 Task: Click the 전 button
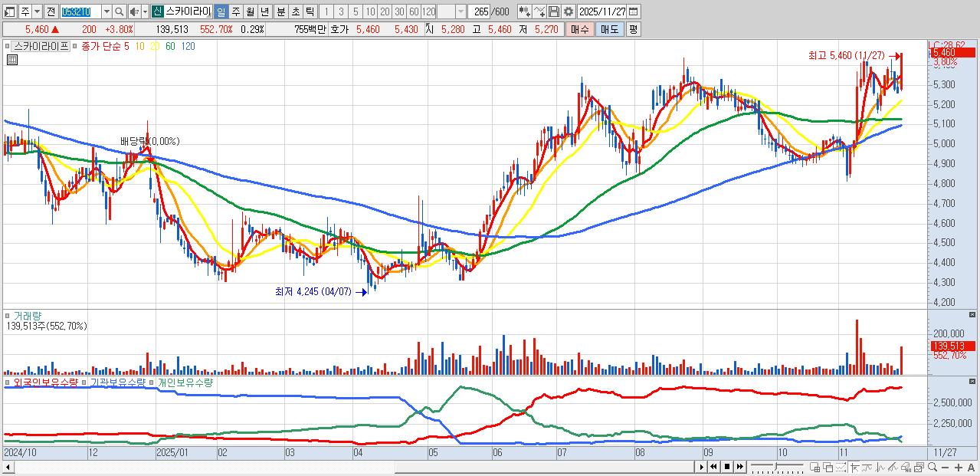51,11
